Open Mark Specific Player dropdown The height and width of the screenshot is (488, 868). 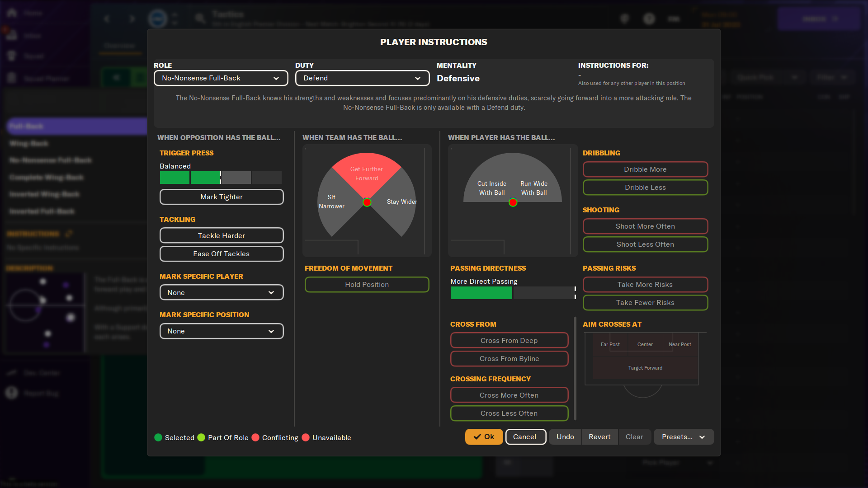click(222, 292)
